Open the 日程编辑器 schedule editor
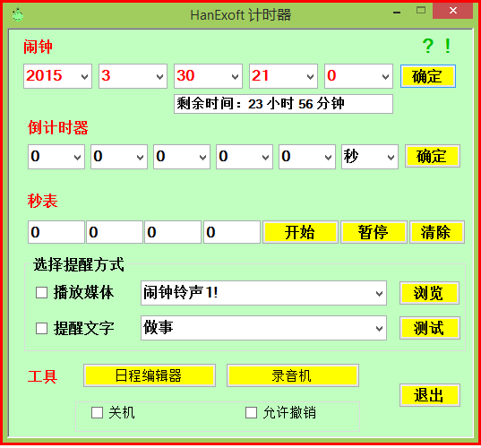 150,375
